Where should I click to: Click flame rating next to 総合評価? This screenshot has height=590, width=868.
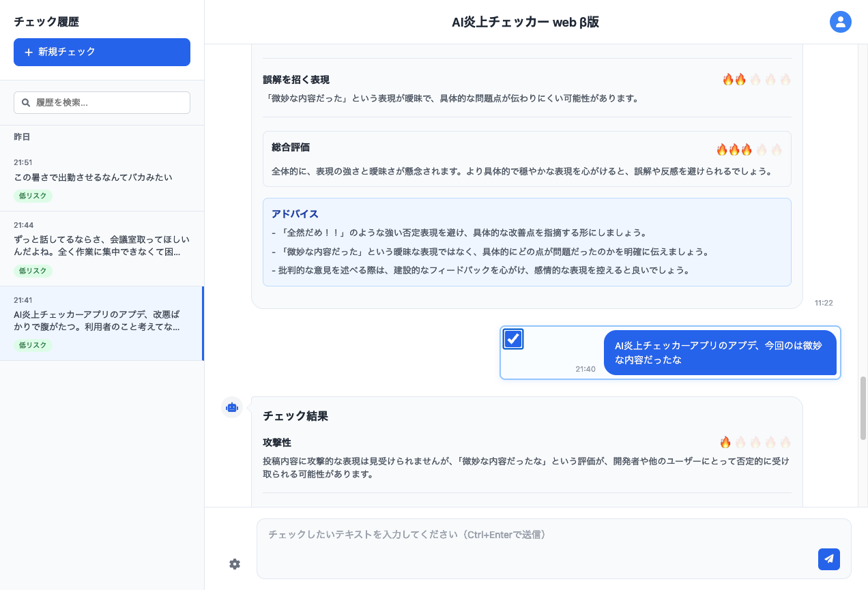click(x=749, y=149)
